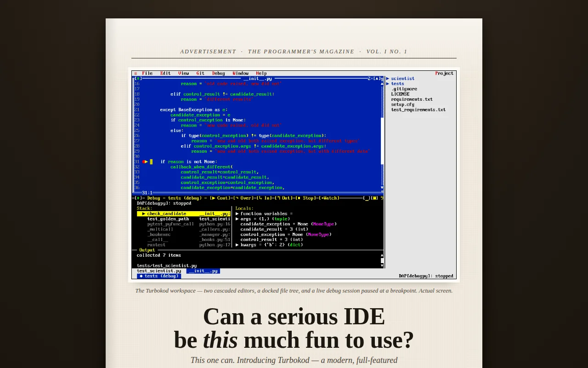Viewport: 588px width, 368px height.
Task: Click the Output pane scrollbar up arrow
Action: (x=382, y=255)
